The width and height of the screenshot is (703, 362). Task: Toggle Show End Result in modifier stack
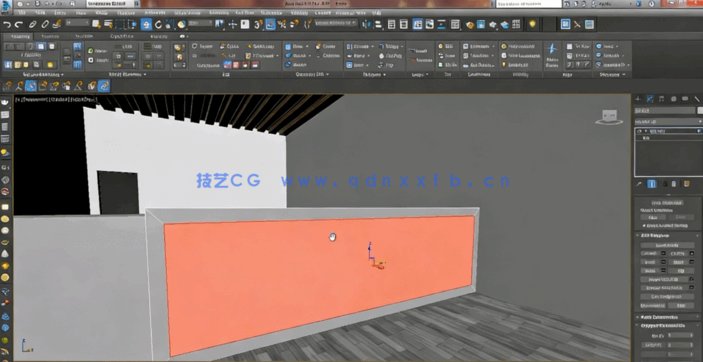(652, 184)
